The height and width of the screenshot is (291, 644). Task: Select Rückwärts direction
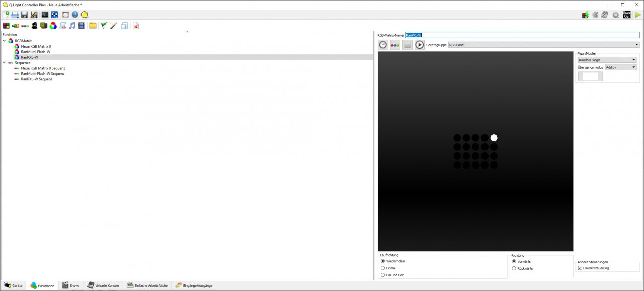pyautogui.click(x=522, y=268)
